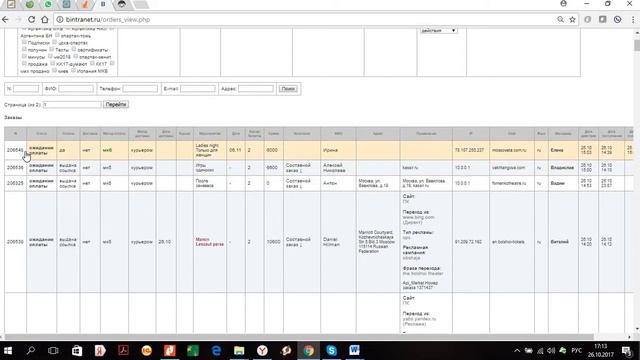This screenshot has width=640, height=360.
Task: Open the Chrome profile icon in the title bar
Action: click(563, 4)
